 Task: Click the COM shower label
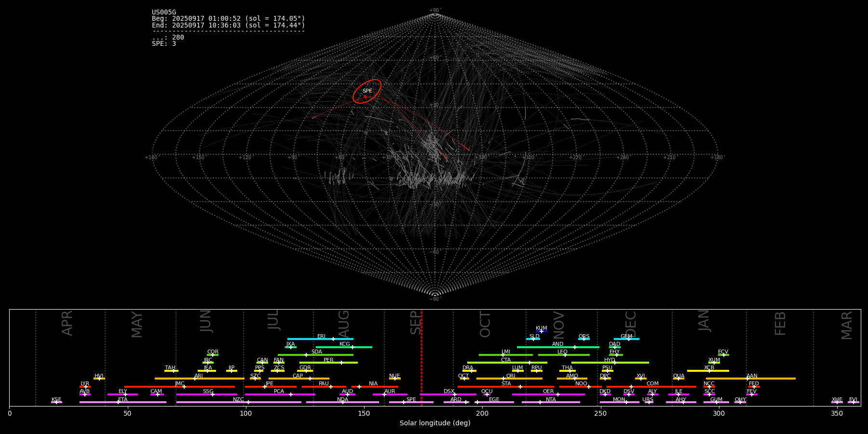click(x=652, y=384)
